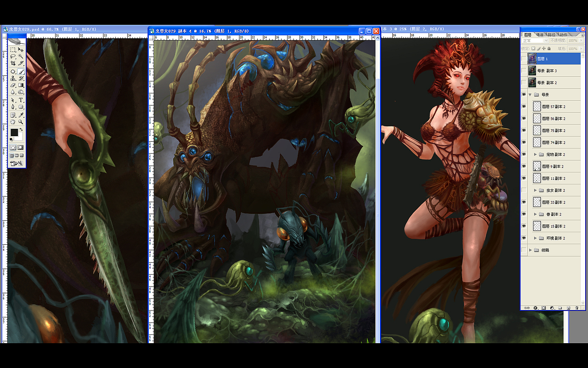Select the Brush tool
The height and width of the screenshot is (368, 588).
click(21, 72)
